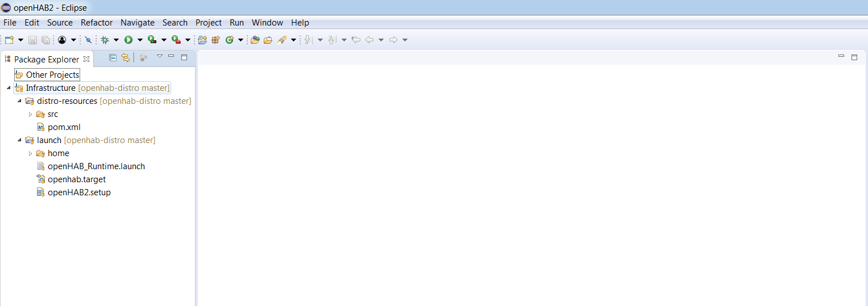Click the Save toolbar icon
Screen dimensions: 868x306
click(x=32, y=40)
